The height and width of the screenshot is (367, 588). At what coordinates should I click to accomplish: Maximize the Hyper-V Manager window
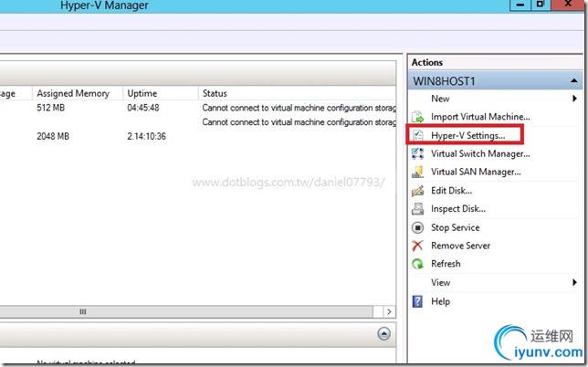coord(540,5)
